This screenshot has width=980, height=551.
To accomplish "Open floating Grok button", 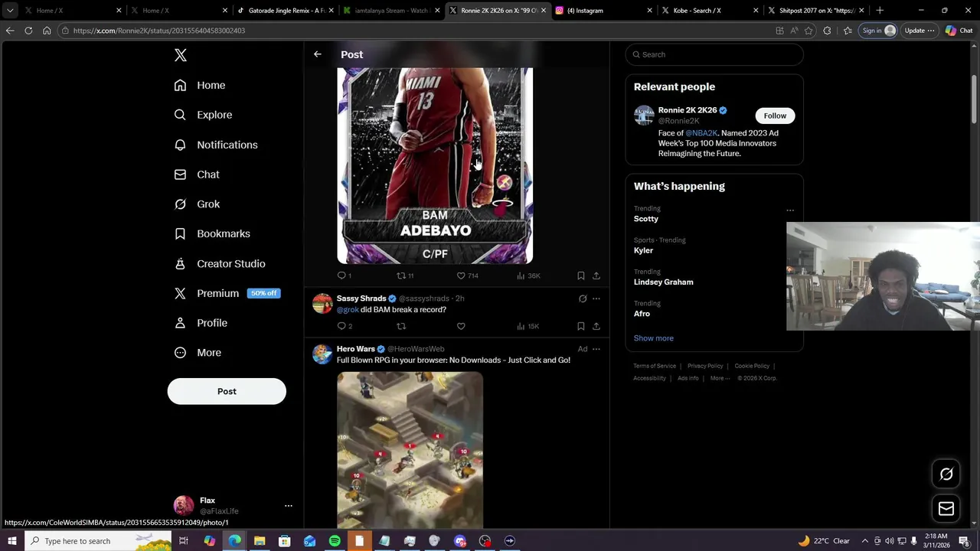I will click(x=946, y=474).
